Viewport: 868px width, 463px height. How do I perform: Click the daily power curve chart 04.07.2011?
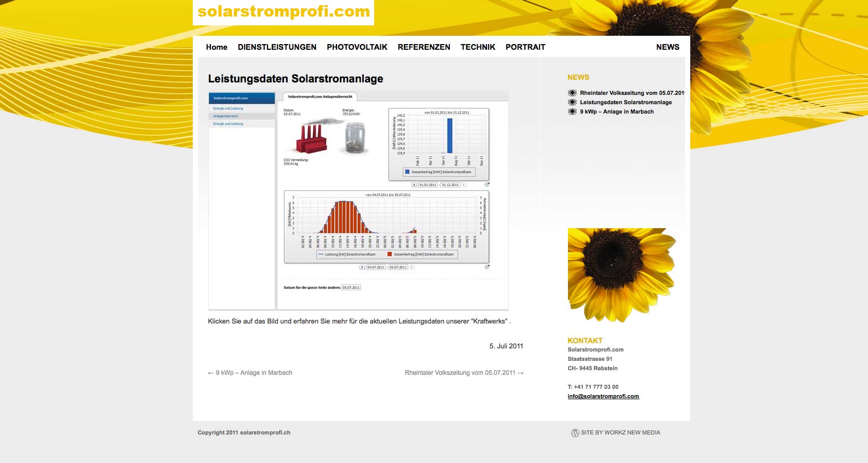click(x=387, y=227)
